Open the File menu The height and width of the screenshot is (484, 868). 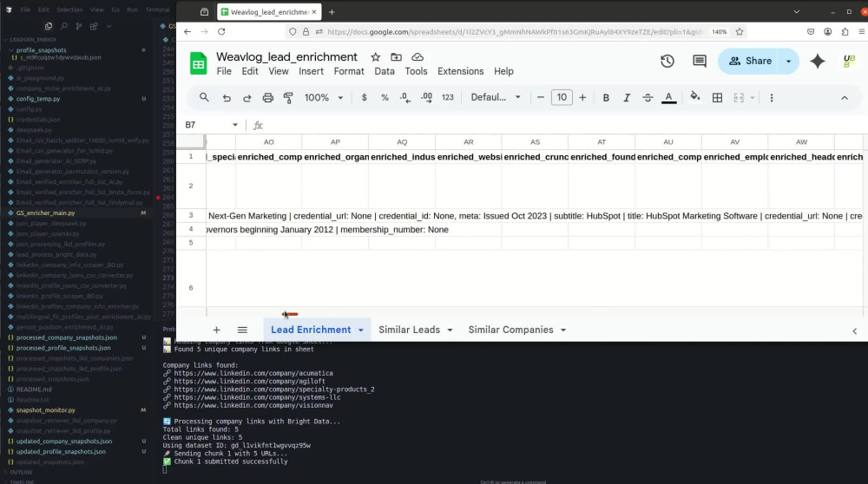tap(224, 71)
